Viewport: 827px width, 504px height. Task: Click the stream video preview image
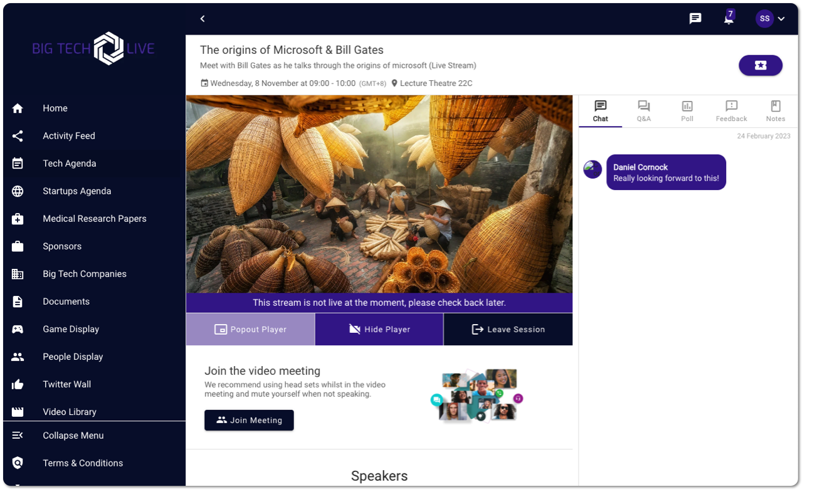379,194
